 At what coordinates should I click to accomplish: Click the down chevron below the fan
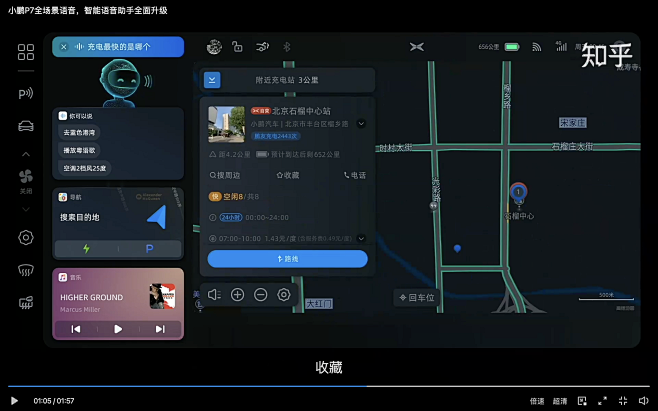(26, 209)
